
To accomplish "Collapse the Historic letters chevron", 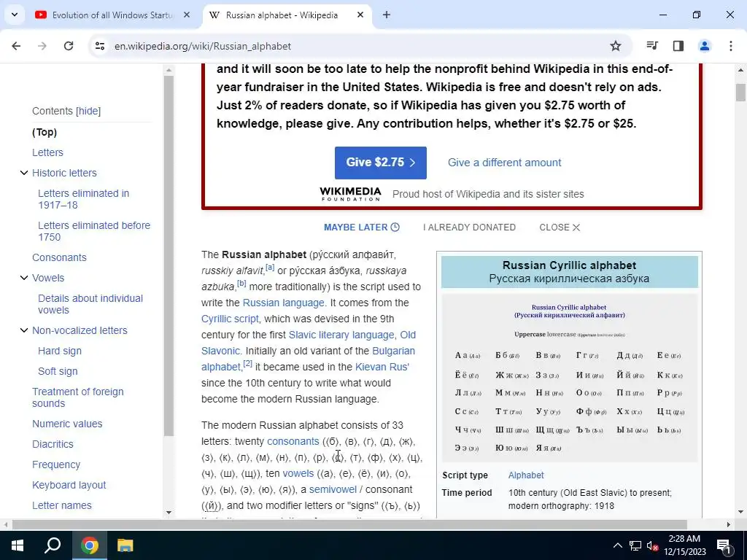I will (24, 173).
